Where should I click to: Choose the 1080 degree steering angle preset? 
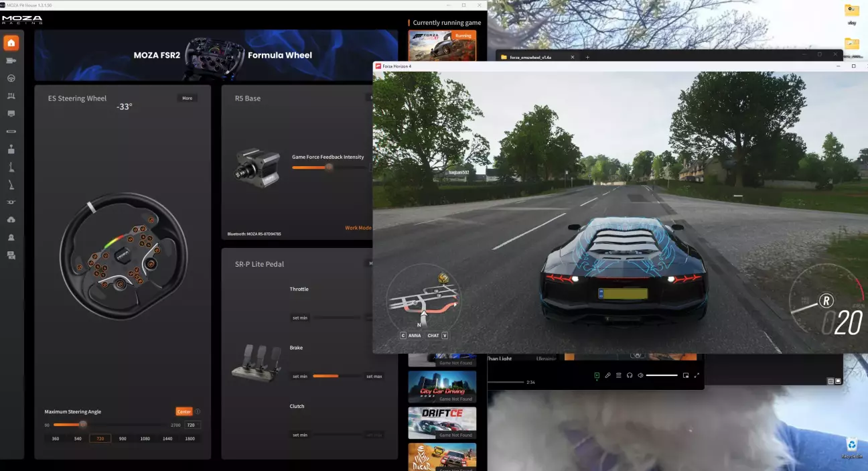(145, 438)
